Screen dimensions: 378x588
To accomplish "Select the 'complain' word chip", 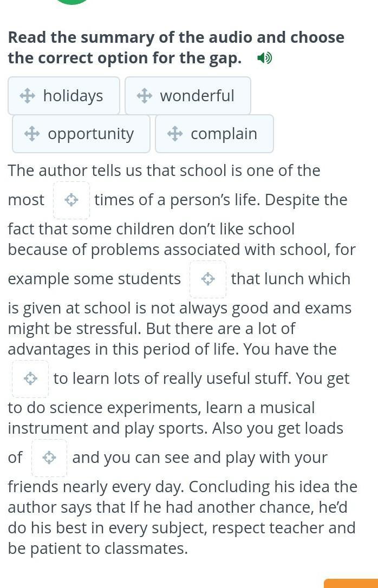I will (x=214, y=134).
